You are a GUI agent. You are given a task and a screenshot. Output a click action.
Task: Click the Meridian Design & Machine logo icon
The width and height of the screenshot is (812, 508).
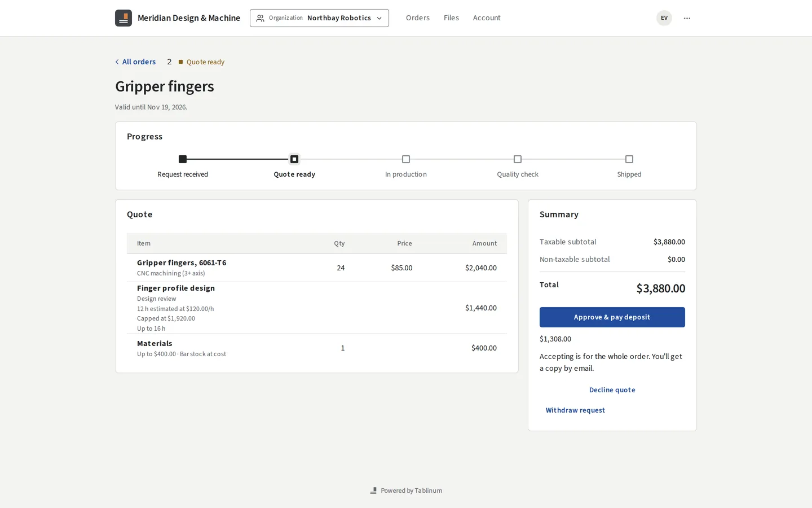click(123, 18)
